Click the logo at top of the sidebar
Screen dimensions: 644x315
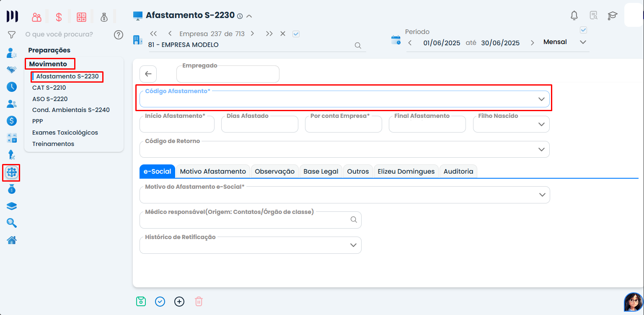[x=12, y=16]
